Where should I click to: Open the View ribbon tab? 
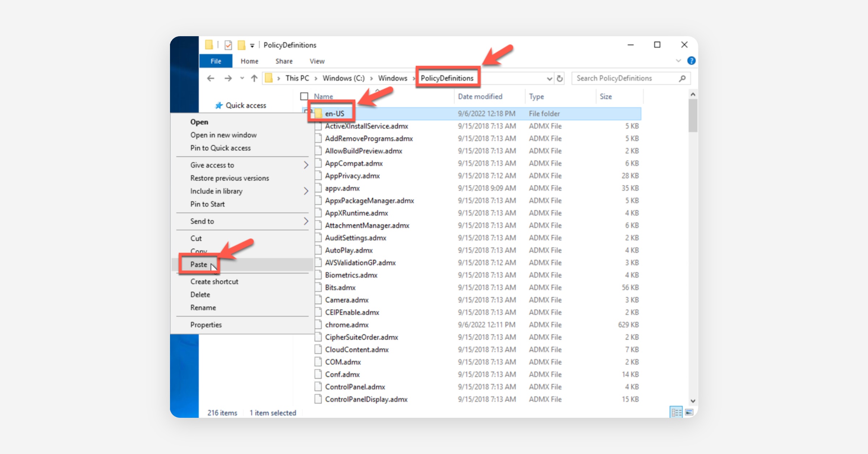pyautogui.click(x=317, y=61)
